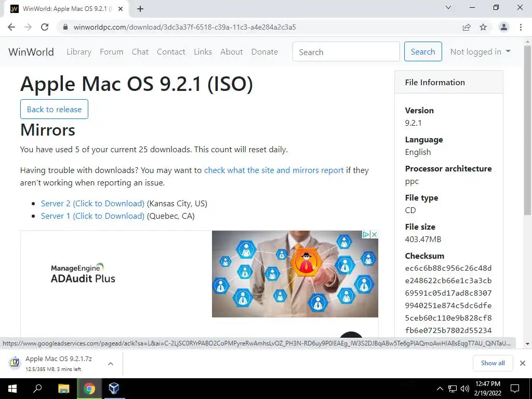Go to the WinWorld home logo

coord(31,52)
